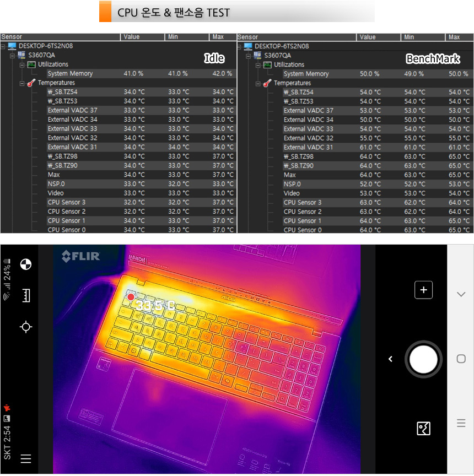Image resolution: width=474 pixels, height=476 pixels.
Task: Tap the down chevron on Android bar
Action: click(x=461, y=294)
